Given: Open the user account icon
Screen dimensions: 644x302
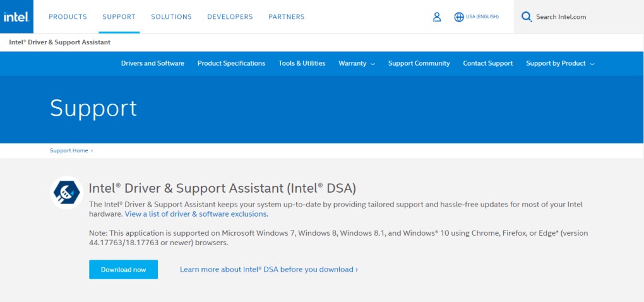Looking at the screenshot, I should tap(436, 17).
